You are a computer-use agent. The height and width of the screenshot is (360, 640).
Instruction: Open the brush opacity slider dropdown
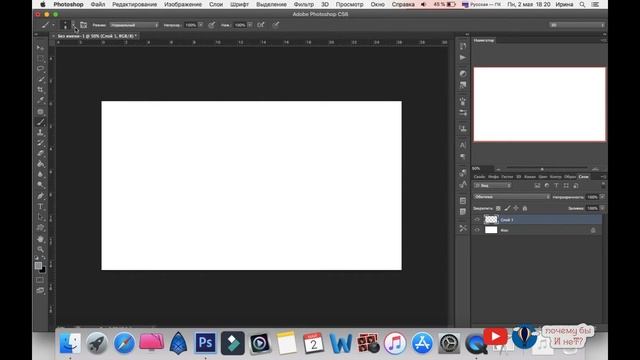(x=200, y=25)
